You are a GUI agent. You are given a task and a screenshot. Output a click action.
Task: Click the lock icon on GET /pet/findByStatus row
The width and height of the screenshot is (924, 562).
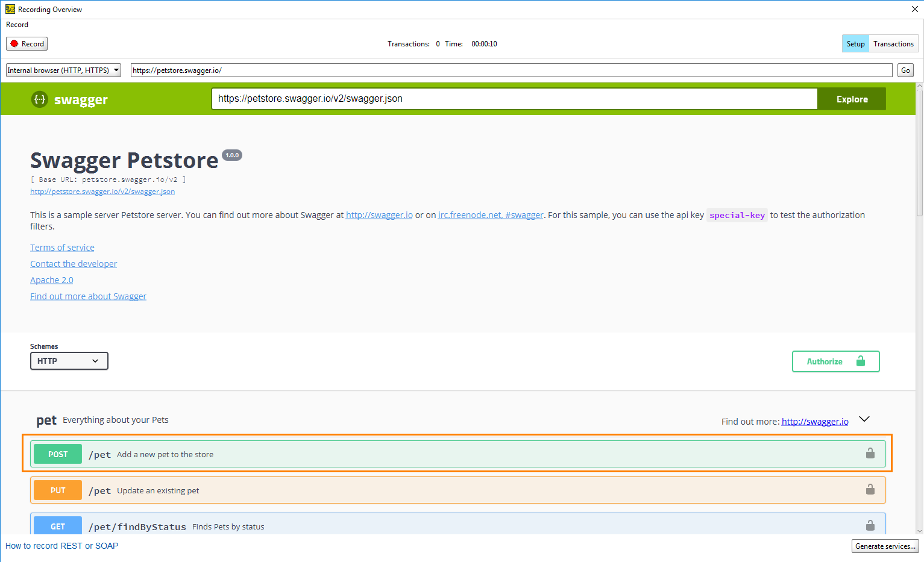[x=870, y=525]
